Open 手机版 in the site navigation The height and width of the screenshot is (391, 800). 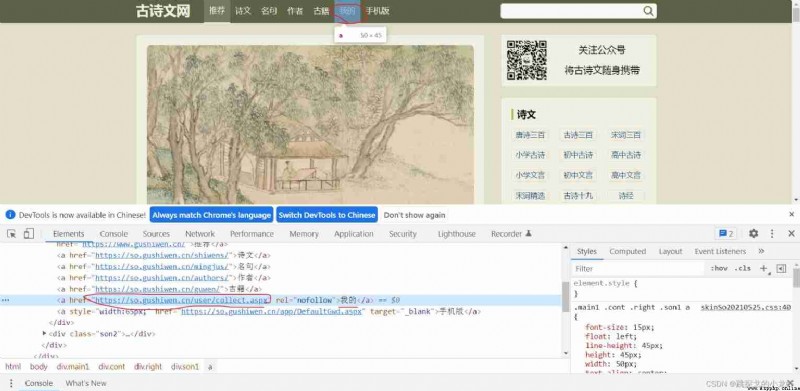(x=377, y=11)
